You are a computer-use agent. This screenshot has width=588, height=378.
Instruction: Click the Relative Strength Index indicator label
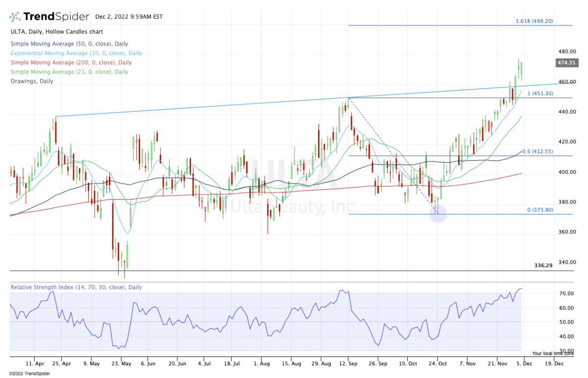pos(76,287)
